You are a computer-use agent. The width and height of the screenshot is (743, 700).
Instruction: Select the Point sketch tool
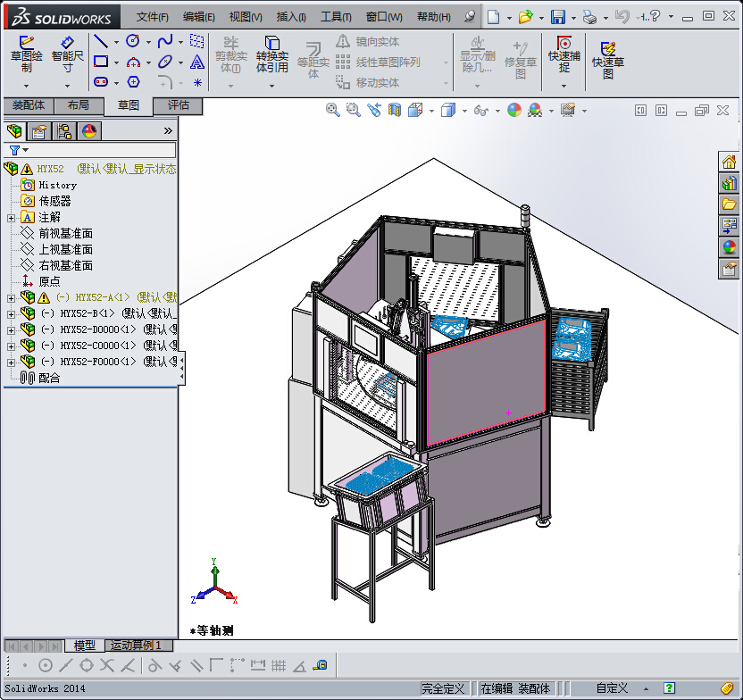[x=197, y=83]
